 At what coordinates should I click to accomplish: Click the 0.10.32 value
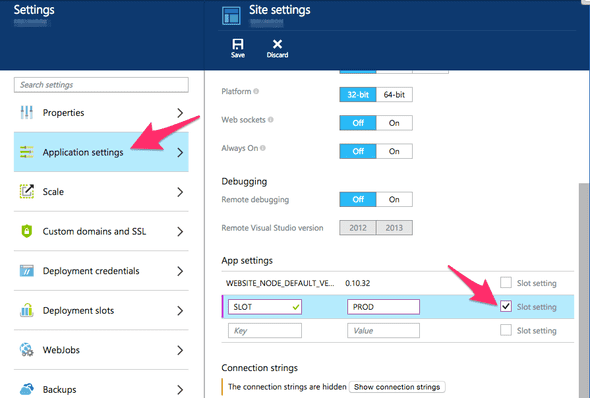(x=357, y=283)
